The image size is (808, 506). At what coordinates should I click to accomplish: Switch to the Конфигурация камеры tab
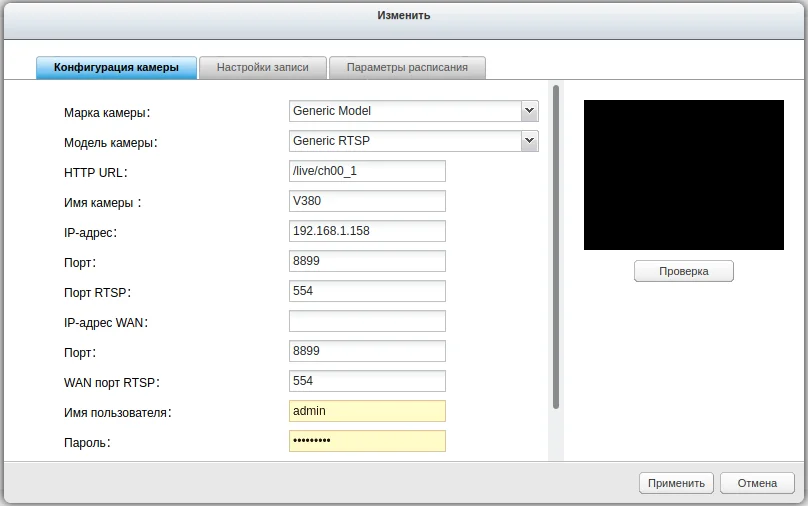(116, 68)
